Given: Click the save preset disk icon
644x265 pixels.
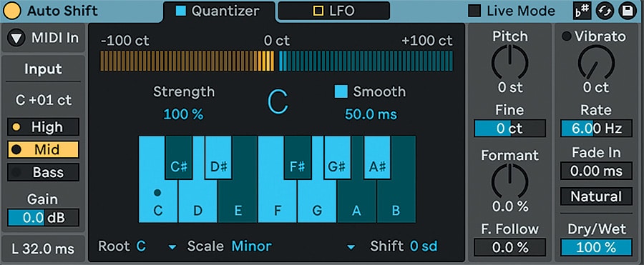Looking at the screenshot, I should (x=628, y=11).
